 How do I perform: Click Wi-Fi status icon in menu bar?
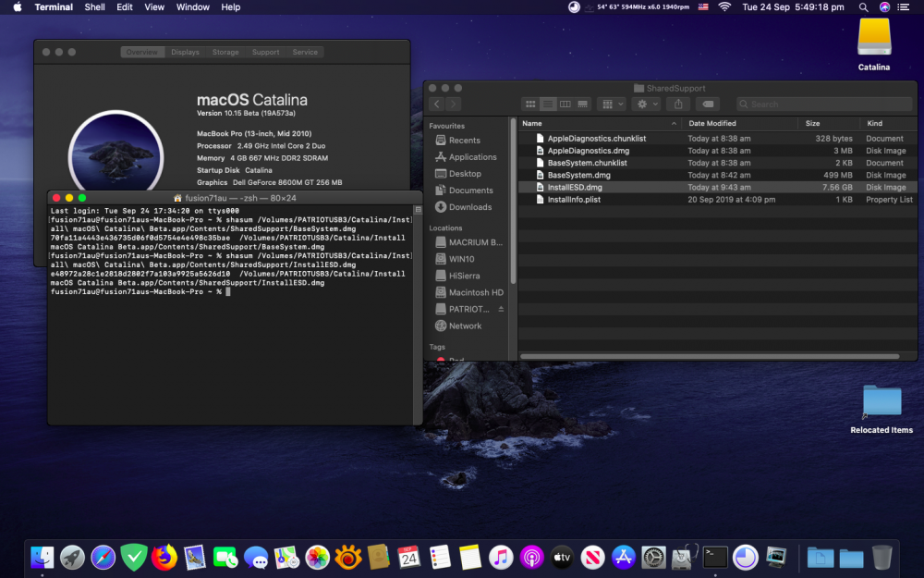tap(724, 7)
